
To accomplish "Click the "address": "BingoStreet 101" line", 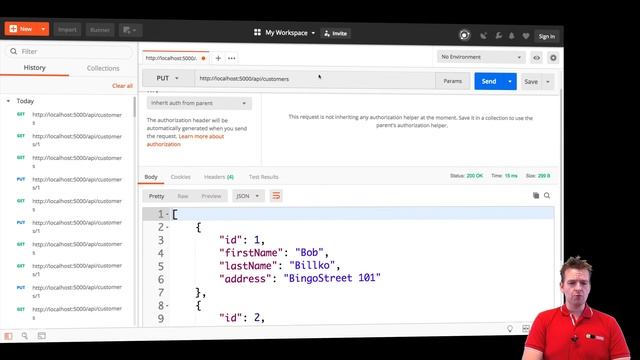I will [x=300, y=279].
